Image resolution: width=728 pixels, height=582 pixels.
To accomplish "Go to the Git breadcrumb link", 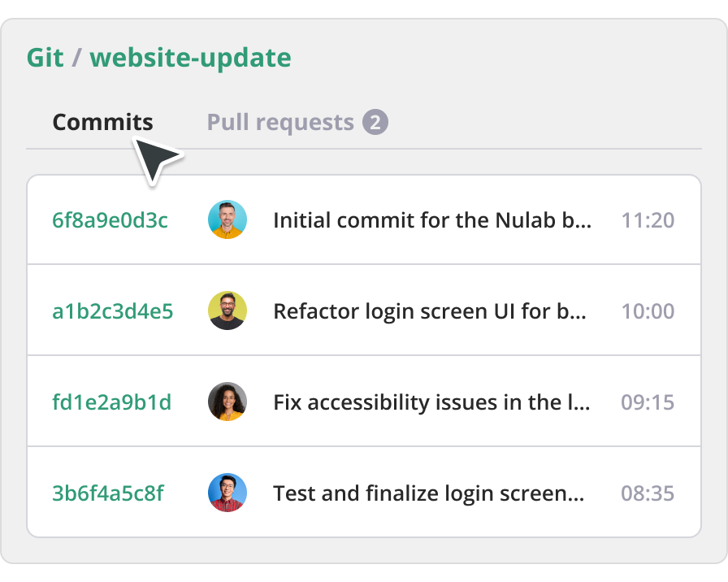I will 45,59.
